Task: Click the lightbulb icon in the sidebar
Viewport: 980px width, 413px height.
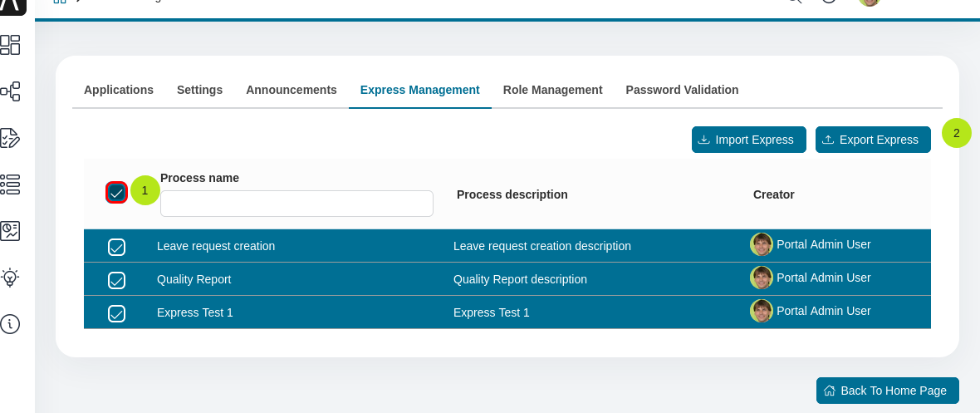Action: pos(10,278)
